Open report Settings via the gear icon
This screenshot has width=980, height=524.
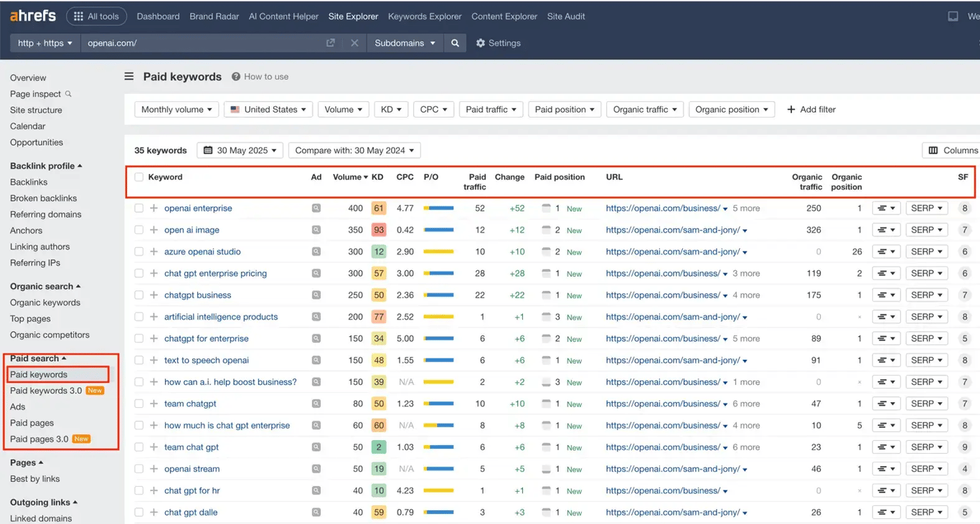click(x=479, y=43)
